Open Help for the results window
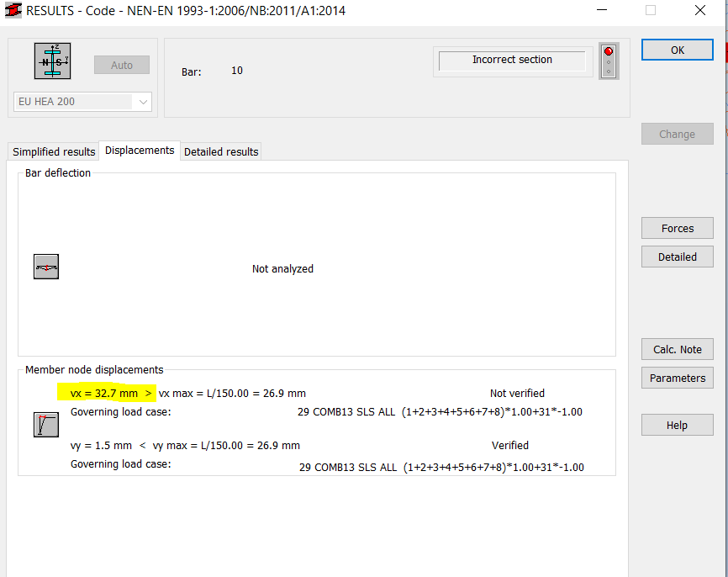 pos(677,425)
